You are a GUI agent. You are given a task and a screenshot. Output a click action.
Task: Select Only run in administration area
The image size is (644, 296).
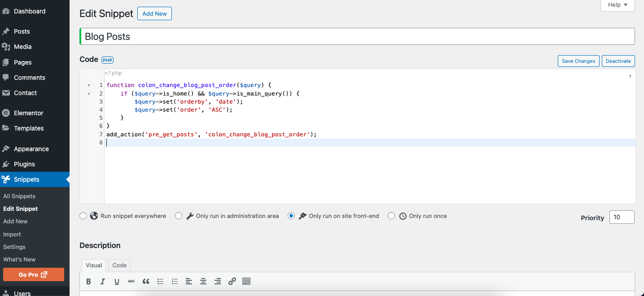[x=179, y=216]
